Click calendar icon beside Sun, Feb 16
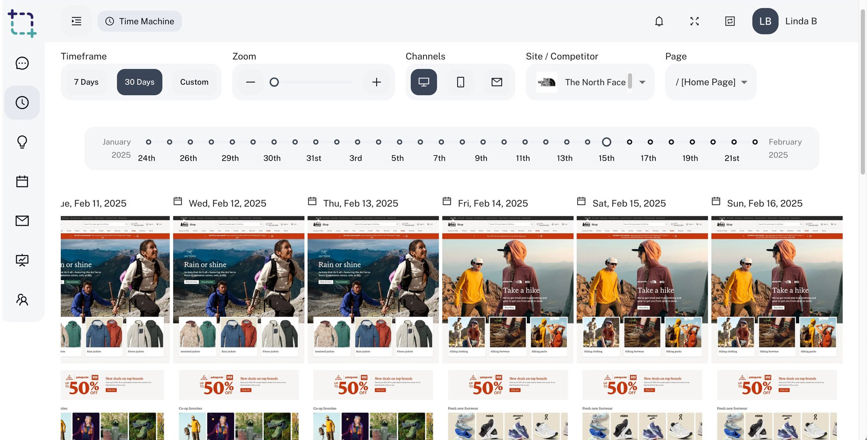 [716, 201]
